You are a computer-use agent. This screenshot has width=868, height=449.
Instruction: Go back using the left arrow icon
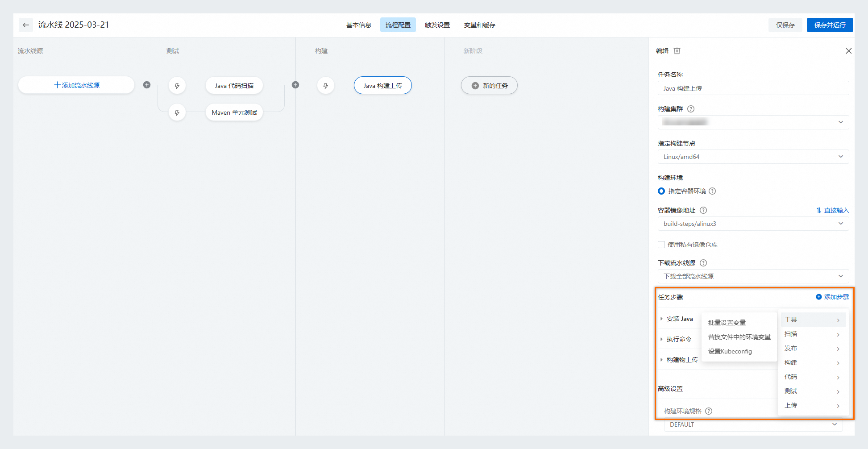(26, 25)
